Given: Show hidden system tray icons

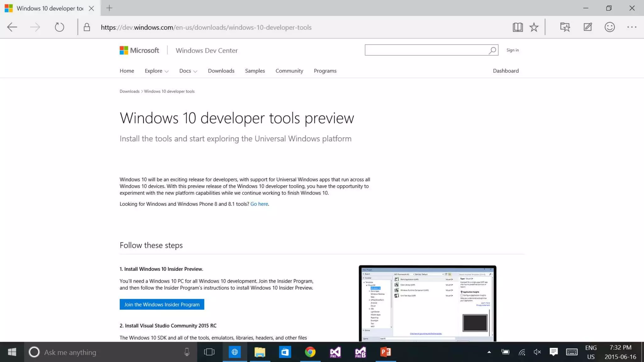Looking at the screenshot, I should pyautogui.click(x=489, y=352).
